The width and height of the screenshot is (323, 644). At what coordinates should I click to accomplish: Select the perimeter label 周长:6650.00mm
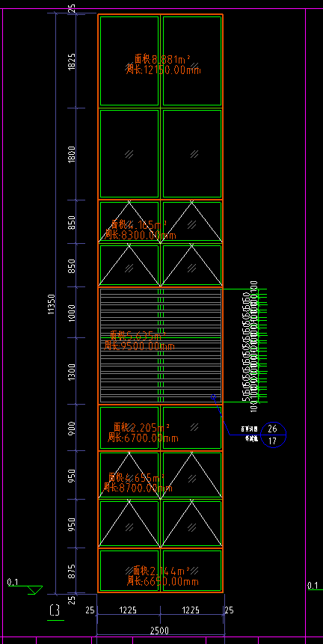[x=163, y=582]
